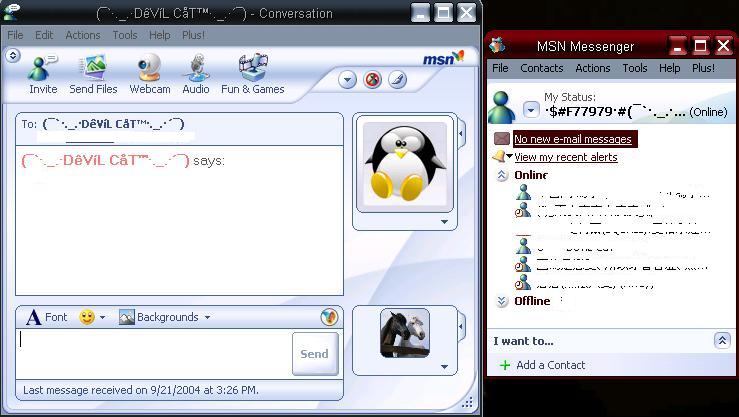Image resolution: width=739 pixels, height=417 pixels.
Task: Open No new e-mail messages link
Action: (x=573, y=139)
